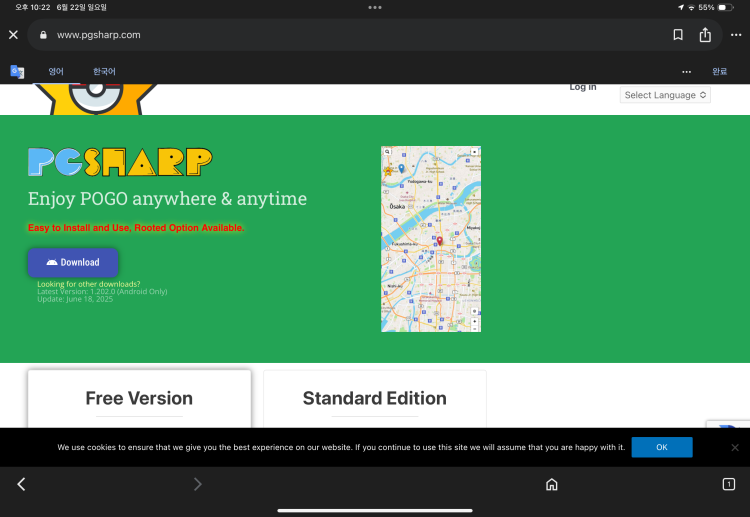Tap 'Enjoy POGO anywhere & anytime' heading
Screen dimensions: 750x517
[167, 199]
